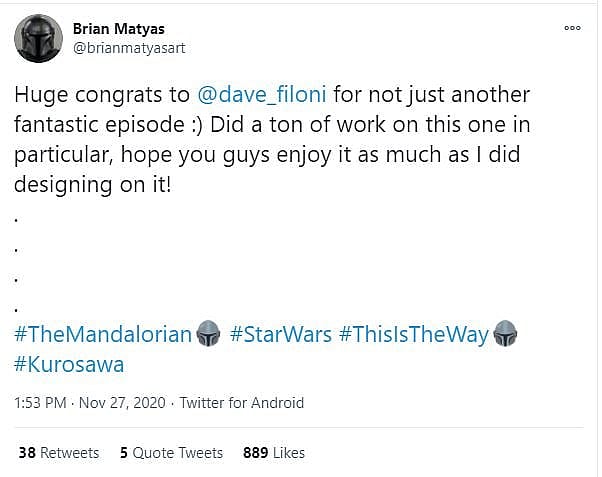
Task: Open the Twitter for Android source link
Action: 241,403
